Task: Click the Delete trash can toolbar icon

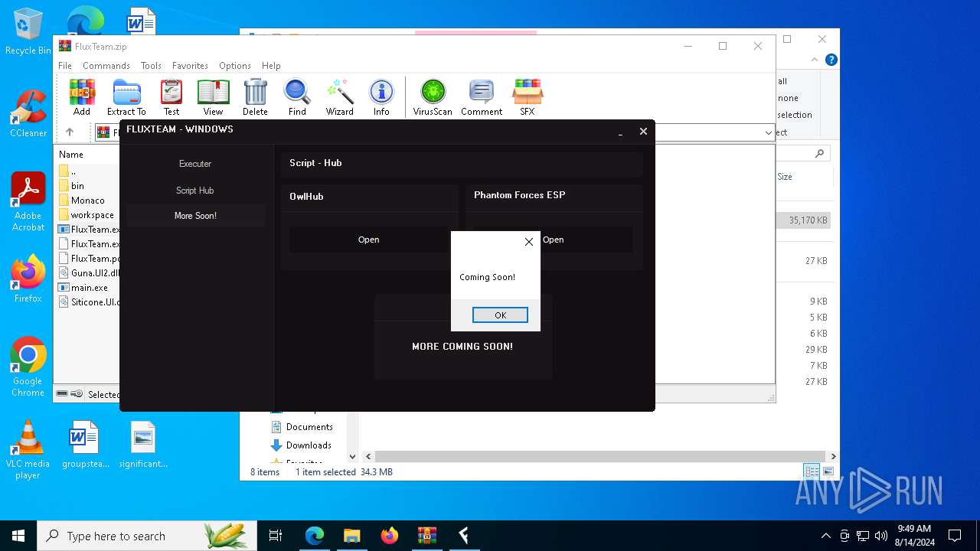Action: coord(255,97)
